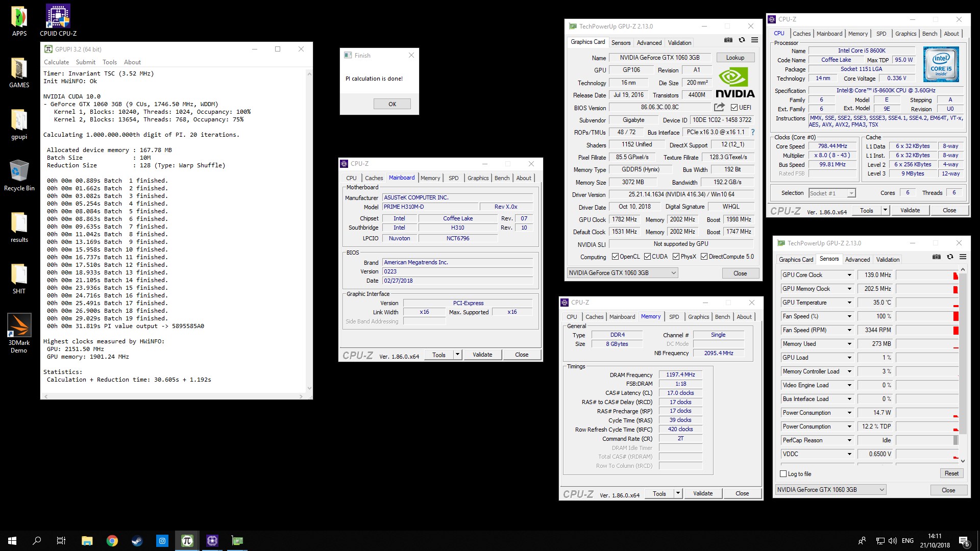Click Reset button in GPU-Z Sensors window
The height and width of the screenshot is (551, 980).
[951, 473]
